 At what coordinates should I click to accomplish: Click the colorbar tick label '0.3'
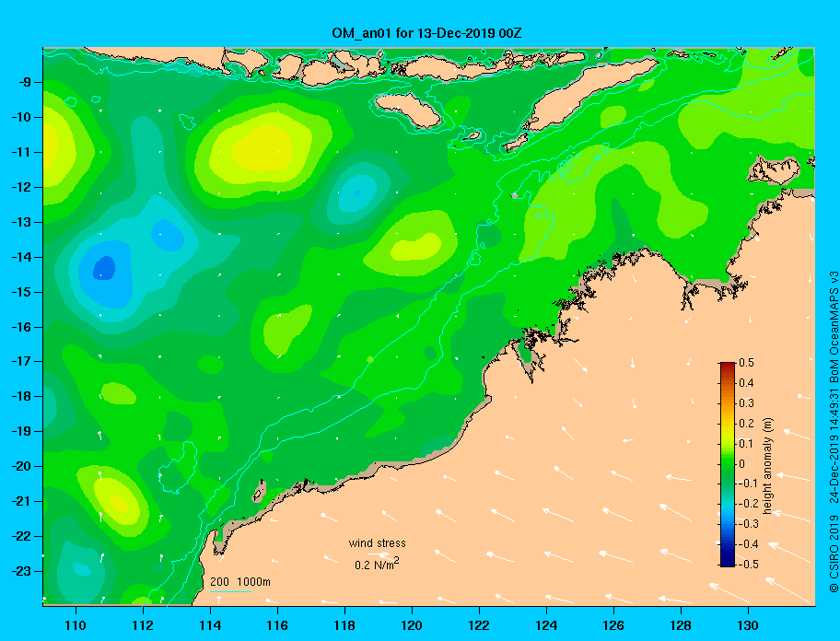point(746,403)
